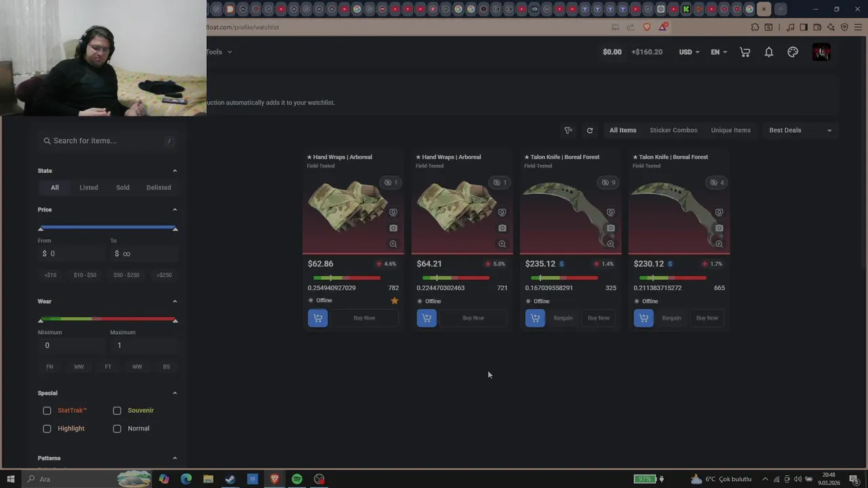Enable the Highlight checkbox
This screenshot has width=868, height=488.
coord(47,428)
